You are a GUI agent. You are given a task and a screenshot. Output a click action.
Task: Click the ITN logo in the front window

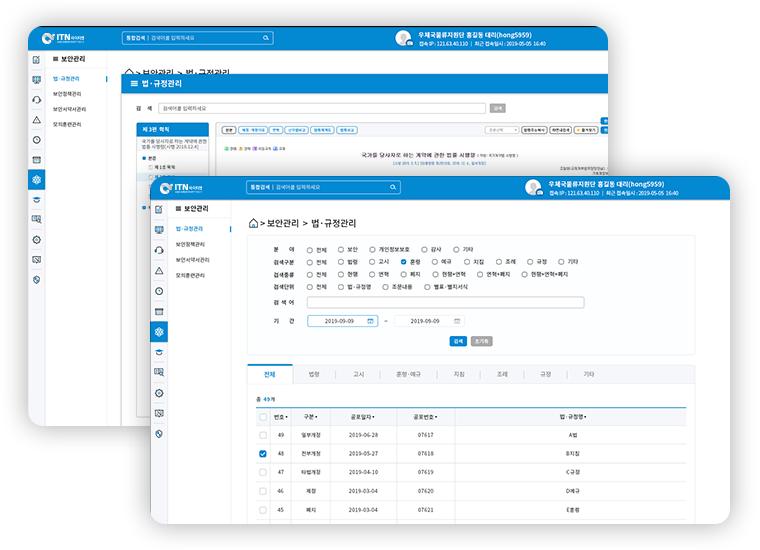click(181, 188)
